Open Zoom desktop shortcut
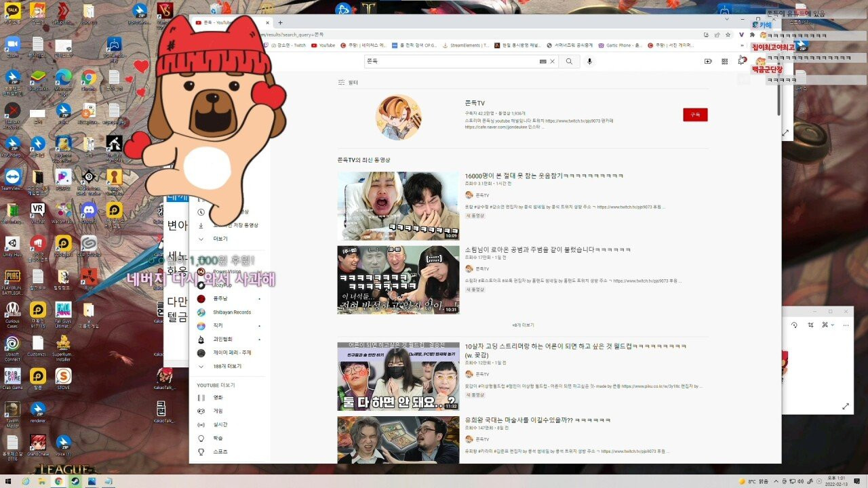868x488 pixels. point(12,47)
